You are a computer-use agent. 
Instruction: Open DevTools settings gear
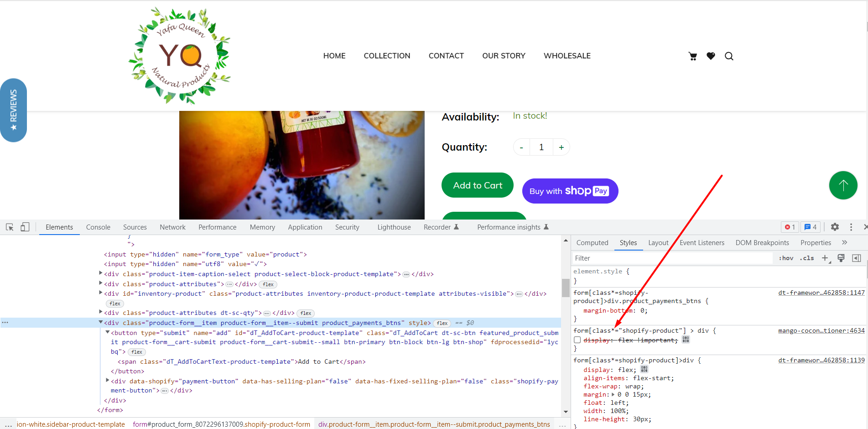[x=835, y=227]
